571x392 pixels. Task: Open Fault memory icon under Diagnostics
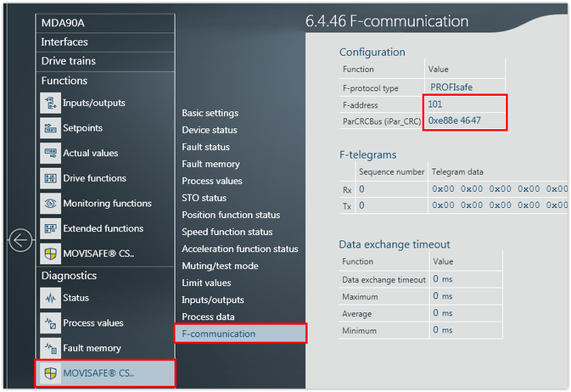[x=50, y=348]
